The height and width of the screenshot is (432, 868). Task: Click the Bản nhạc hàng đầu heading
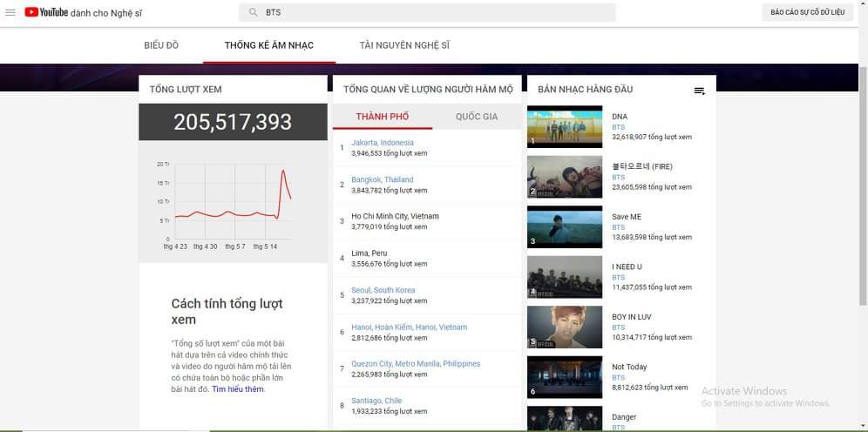[585, 89]
